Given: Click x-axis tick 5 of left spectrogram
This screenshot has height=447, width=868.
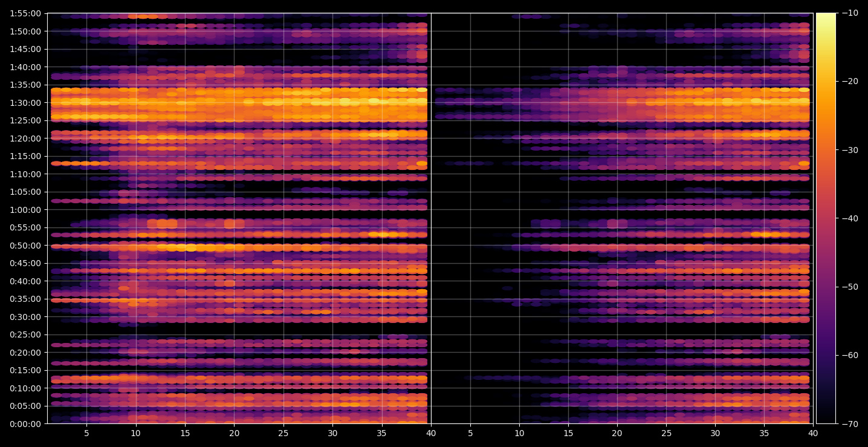Looking at the screenshot, I should 86,434.
